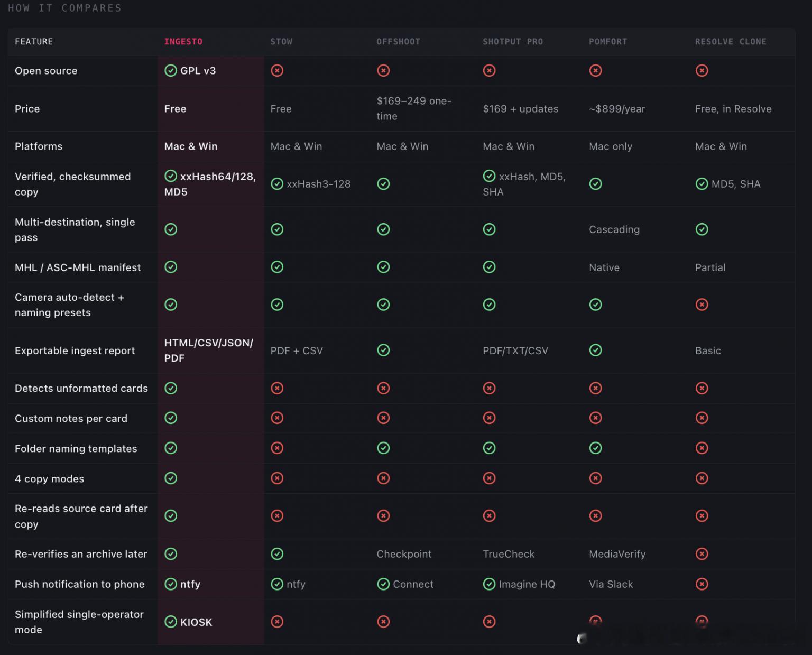This screenshot has width=812, height=655.
Task: Click the "Partial" cell in MHL row
Action: point(710,267)
